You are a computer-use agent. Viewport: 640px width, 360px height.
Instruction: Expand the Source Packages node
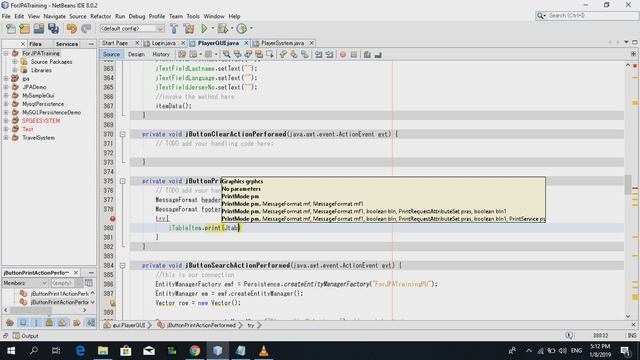pos(15,62)
